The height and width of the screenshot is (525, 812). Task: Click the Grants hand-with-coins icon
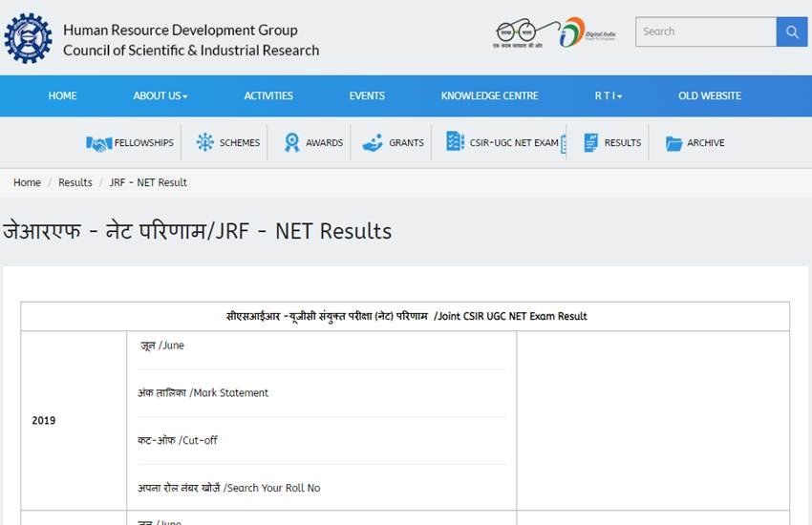coord(372,143)
